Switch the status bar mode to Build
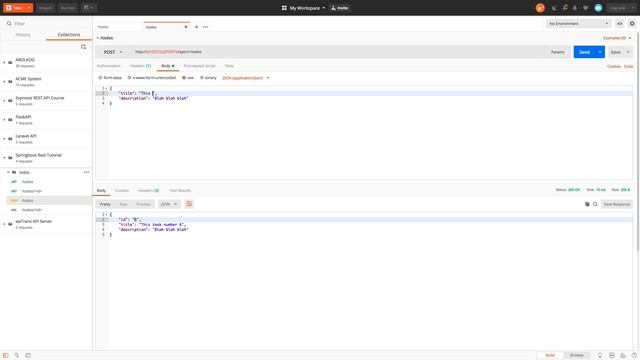This screenshot has height=360, width=640. pos(550,356)
